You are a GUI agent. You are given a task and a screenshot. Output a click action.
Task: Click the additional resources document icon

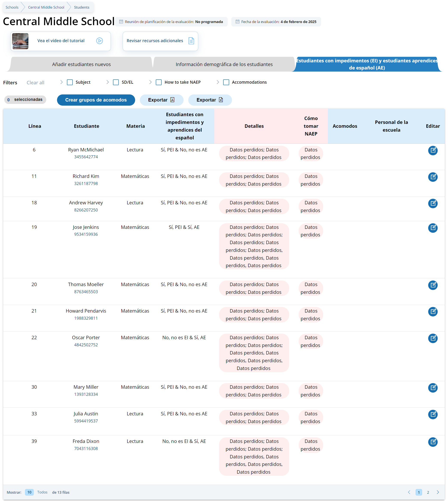[x=191, y=41]
